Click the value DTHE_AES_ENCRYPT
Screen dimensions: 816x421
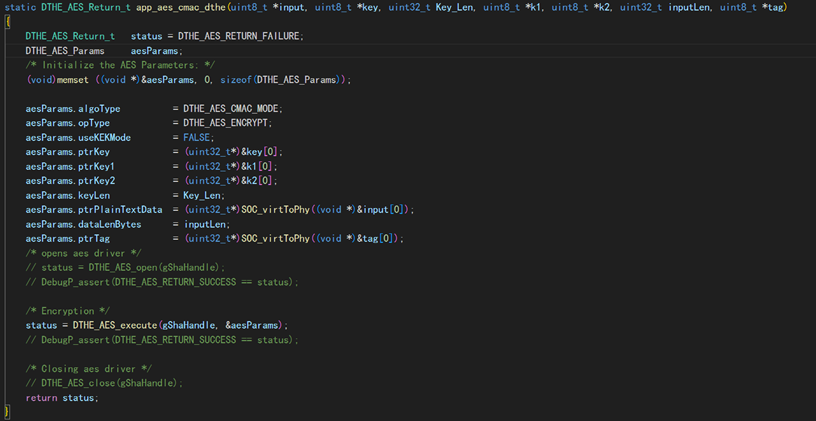point(225,123)
